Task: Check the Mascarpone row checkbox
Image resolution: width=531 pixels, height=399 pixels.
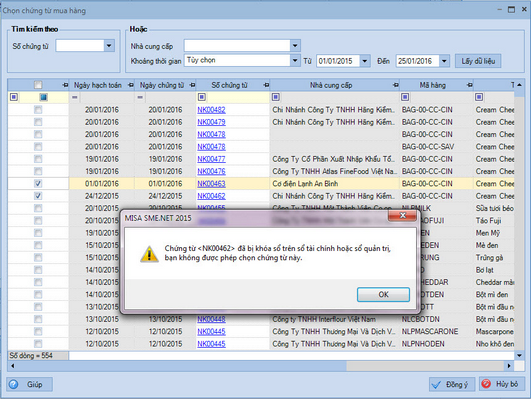Action: click(x=38, y=331)
